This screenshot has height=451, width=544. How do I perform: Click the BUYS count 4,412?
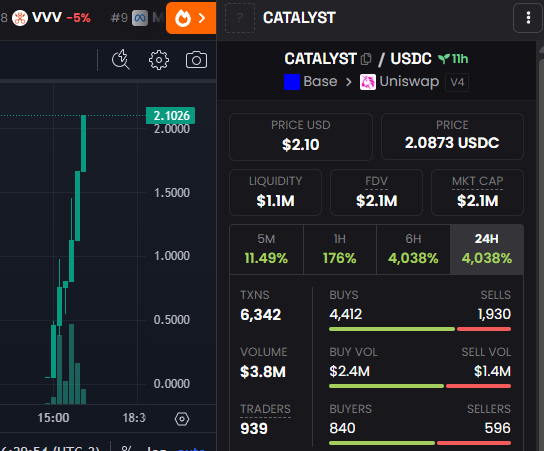click(x=346, y=314)
